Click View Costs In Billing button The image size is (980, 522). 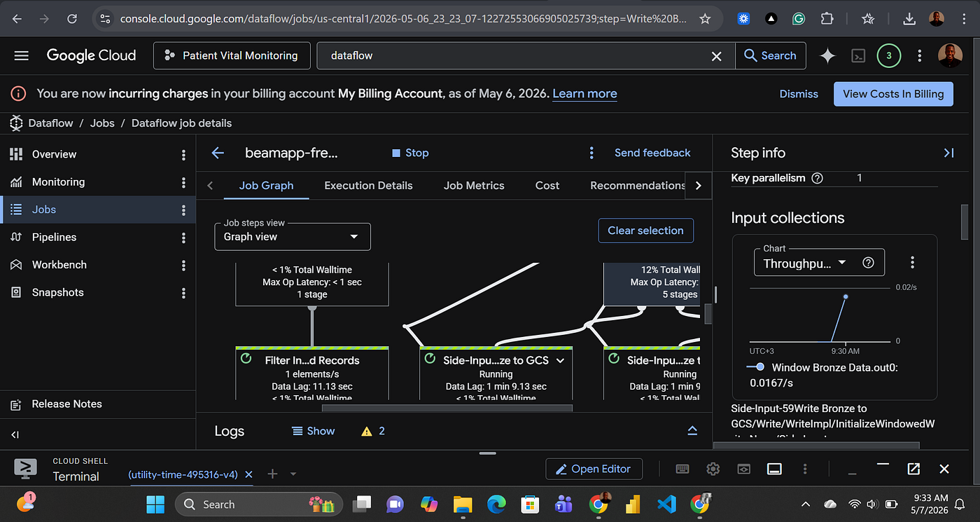tap(893, 94)
